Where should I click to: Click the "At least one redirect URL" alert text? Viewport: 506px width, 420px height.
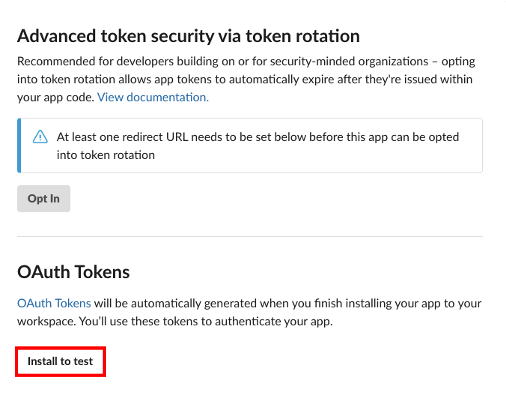coord(258,137)
